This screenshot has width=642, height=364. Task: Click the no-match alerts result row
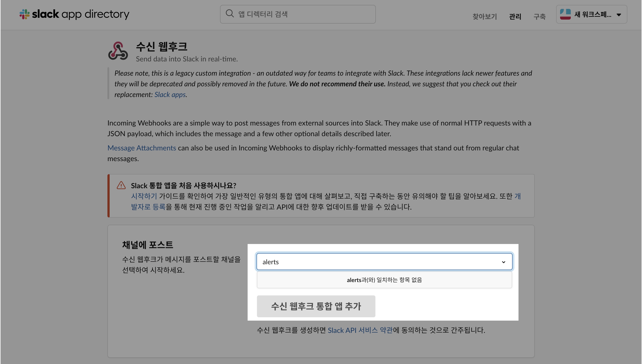[384, 280]
